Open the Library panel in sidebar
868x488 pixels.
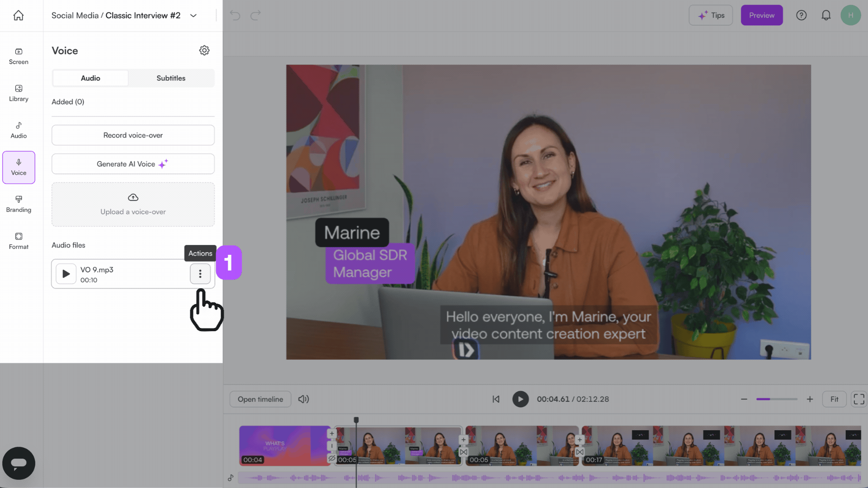click(19, 94)
